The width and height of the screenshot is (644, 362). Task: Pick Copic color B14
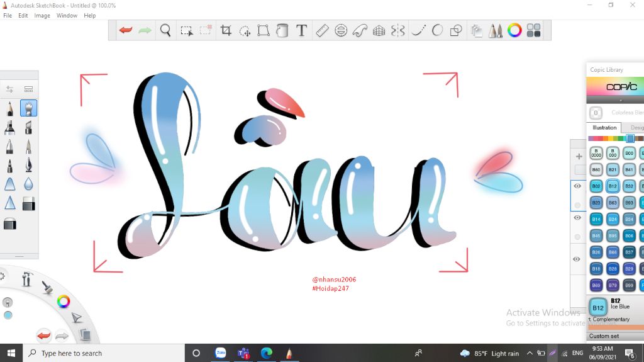coord(596,219)
